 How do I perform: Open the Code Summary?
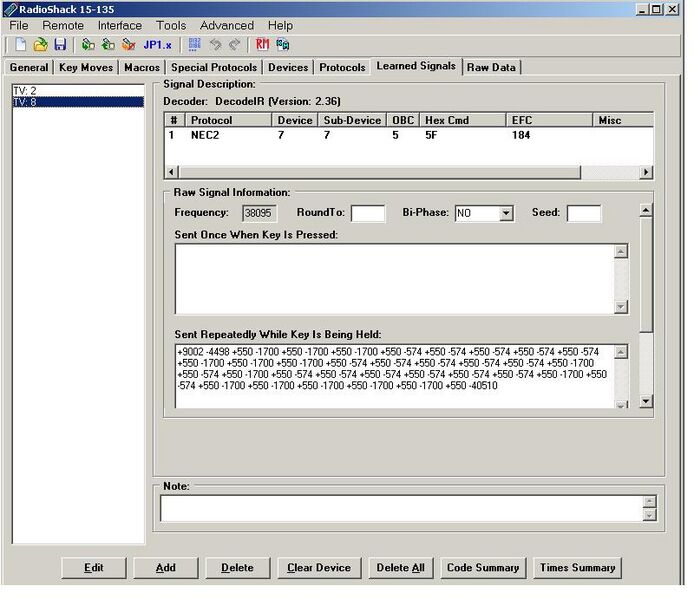click(483, 568)
